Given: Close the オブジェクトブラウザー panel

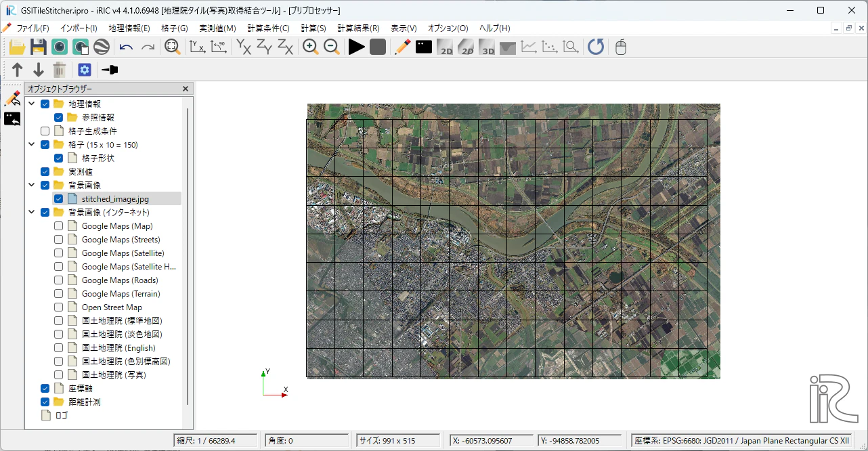Looking at the screenshot, I should [x=186, y=89].
